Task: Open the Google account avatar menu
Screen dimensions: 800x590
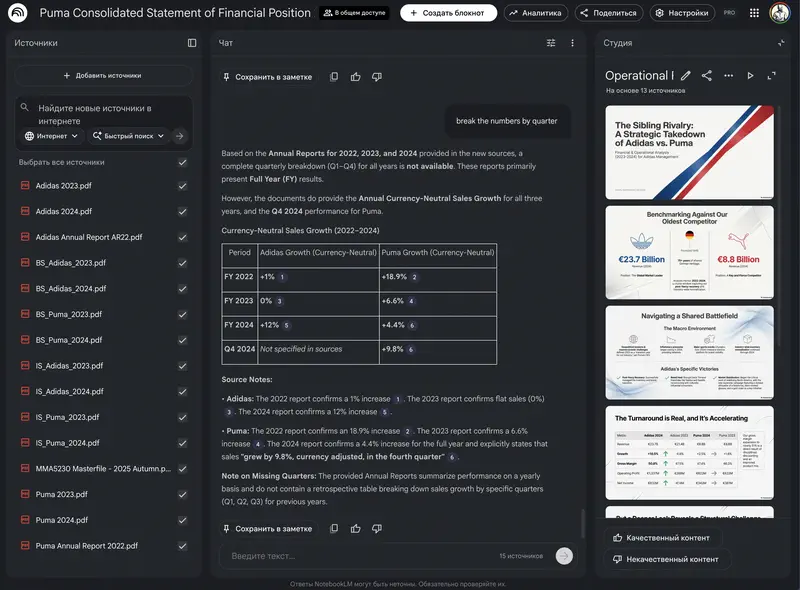Action: coord(780,12)
